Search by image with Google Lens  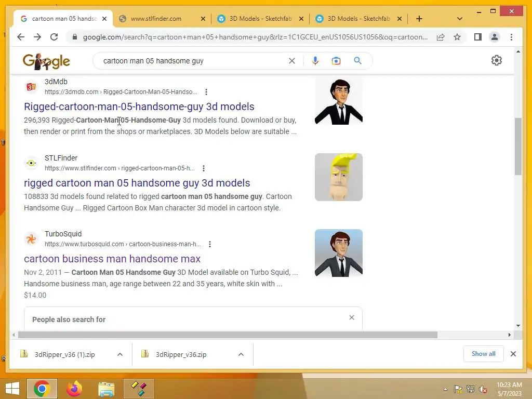coord(336,61)
